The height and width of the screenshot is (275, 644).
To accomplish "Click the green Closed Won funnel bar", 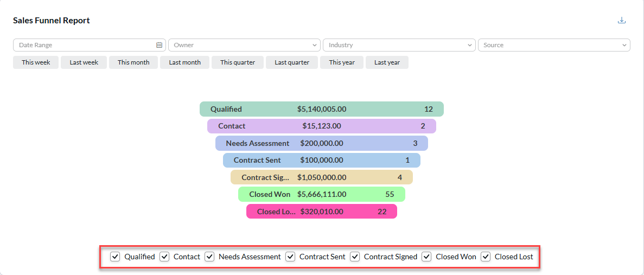I will click(x=321, y=194).
